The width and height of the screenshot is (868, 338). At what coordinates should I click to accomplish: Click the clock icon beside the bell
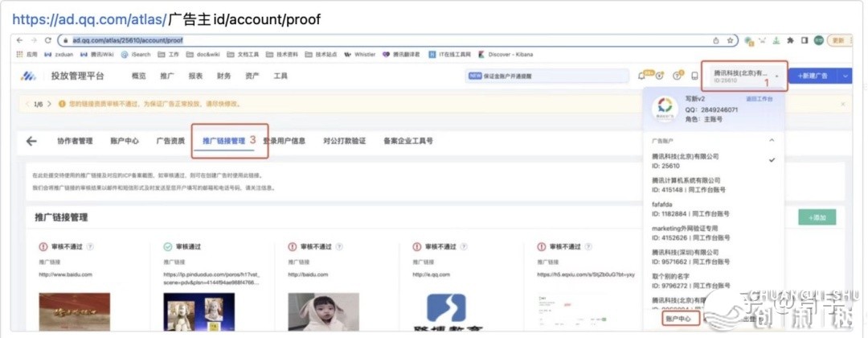click(x=659, y=76)
